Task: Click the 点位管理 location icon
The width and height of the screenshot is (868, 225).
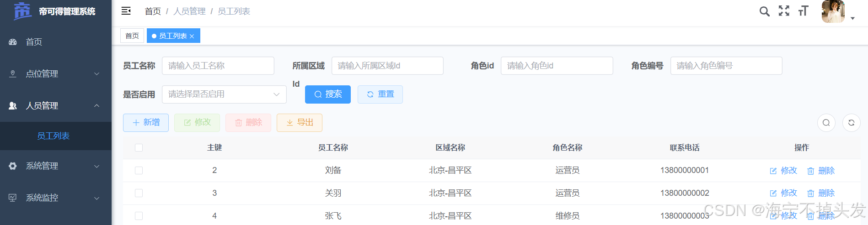Action: [13, 74]
